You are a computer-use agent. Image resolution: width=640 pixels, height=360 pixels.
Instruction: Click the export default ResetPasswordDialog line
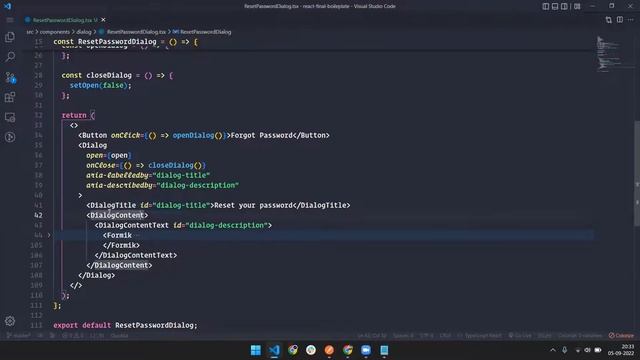coord(125,325)
